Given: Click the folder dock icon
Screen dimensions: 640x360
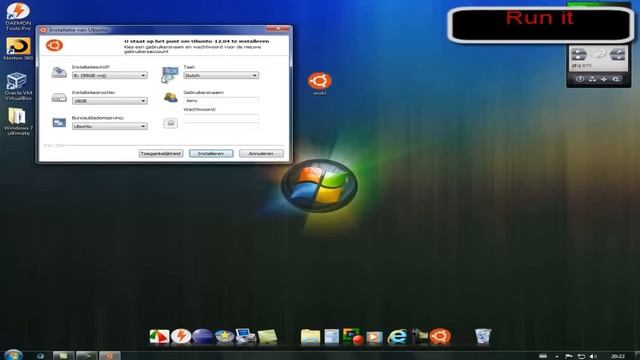Looking at the screenshot, I should click(x=310, y=337).
